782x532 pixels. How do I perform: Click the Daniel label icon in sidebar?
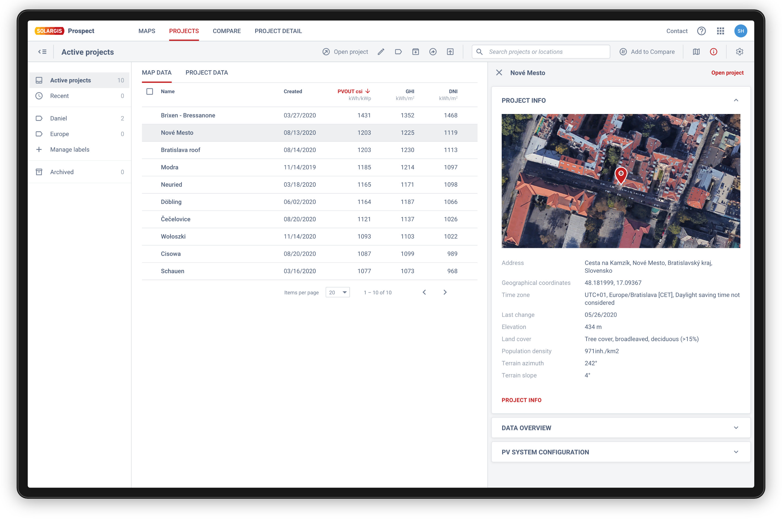(x=39, y=118)
